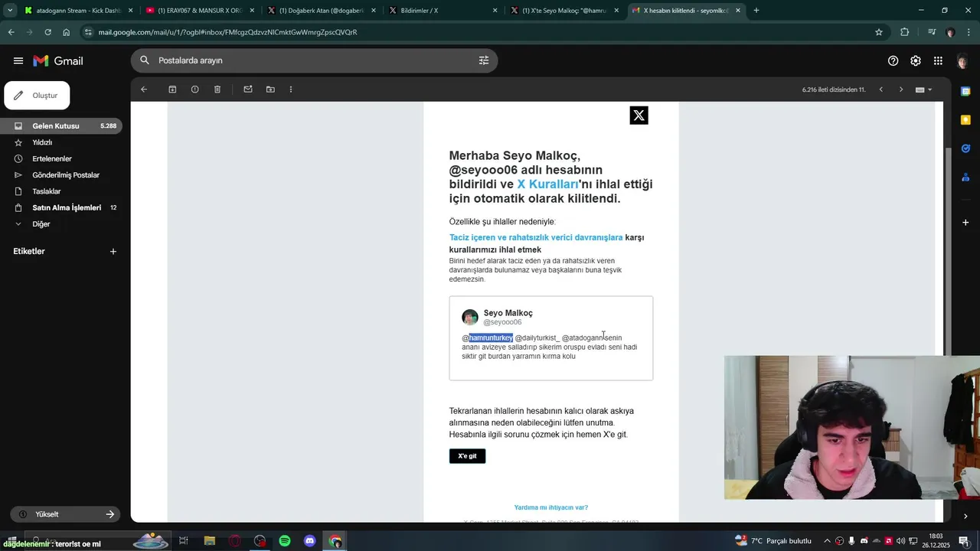980x551 pixels.
Task: Switch to Bildirimler / X tab
Action: pyautogui.click(x=442, y=11)
